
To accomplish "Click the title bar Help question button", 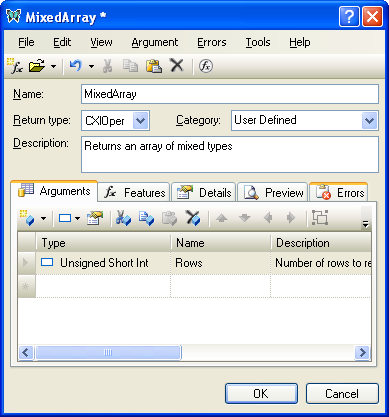I will [349, 16].
